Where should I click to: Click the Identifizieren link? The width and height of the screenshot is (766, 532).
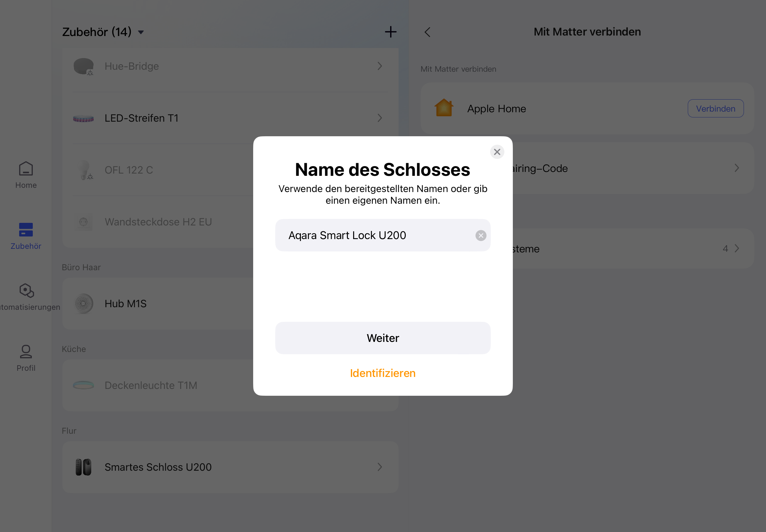click(x=382, y=373)
